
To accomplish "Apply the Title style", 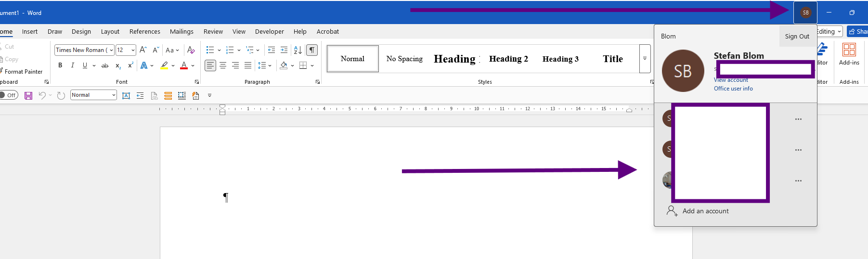I will pos(613,59).
